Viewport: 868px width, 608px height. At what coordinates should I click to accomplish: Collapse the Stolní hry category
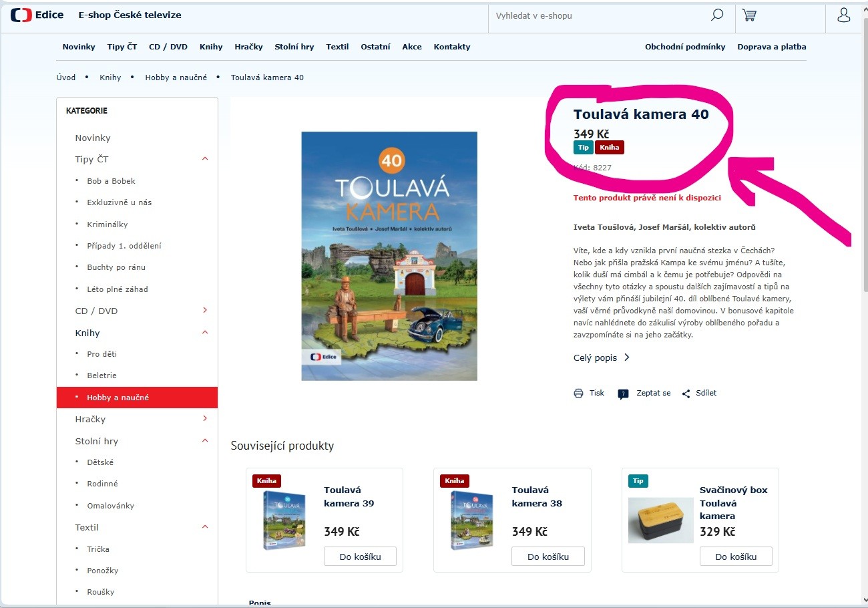(x=205, y=440)
